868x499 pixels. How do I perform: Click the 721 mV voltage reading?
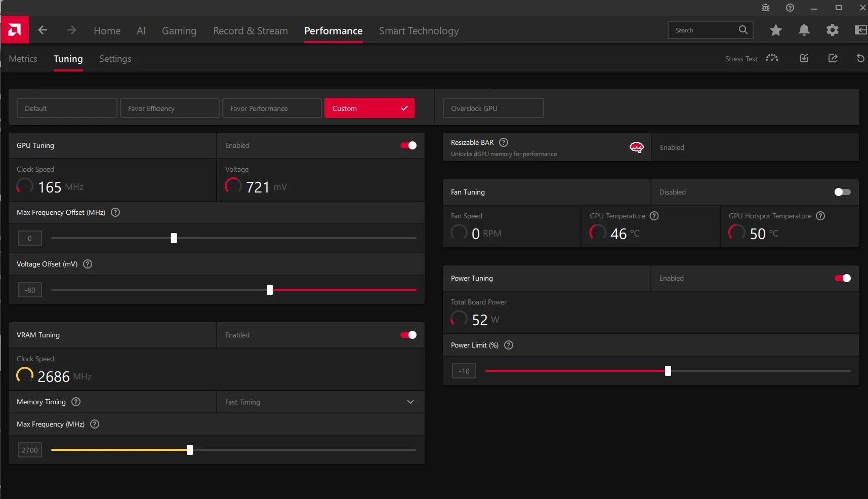[266, 187]
